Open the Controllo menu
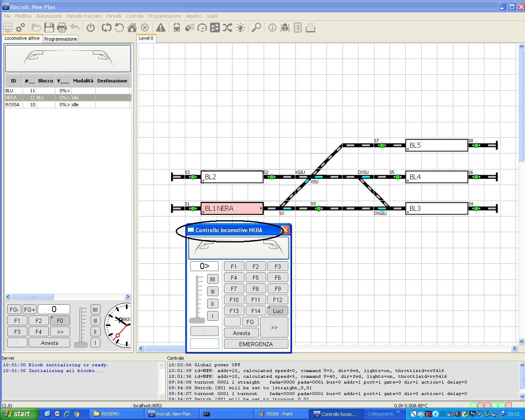This screenshot has height=420, width=525. point(135,16)
